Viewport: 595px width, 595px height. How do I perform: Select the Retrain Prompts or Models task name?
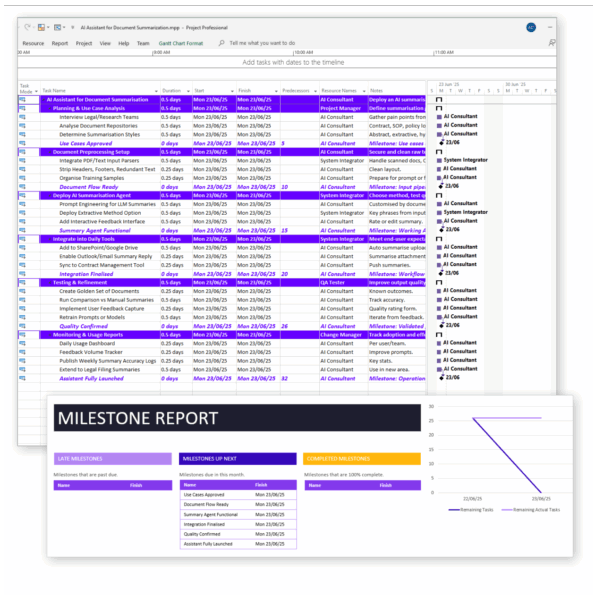point(92,317)
